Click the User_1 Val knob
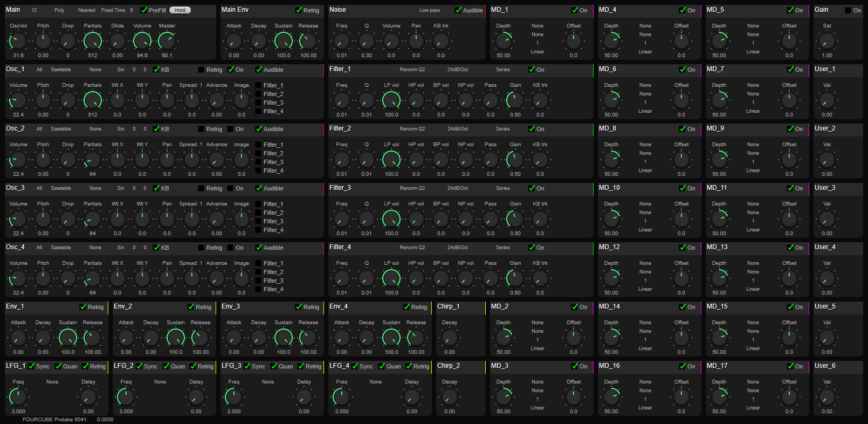The height and width of the screenshot is (424, 868). pyautogui.click(x=827, y=100)
